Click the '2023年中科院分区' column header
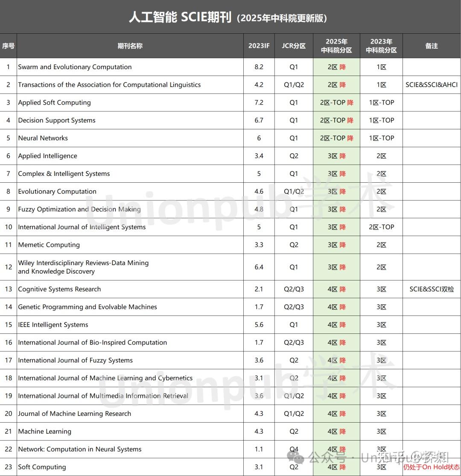461x476 pixels. 381,46
